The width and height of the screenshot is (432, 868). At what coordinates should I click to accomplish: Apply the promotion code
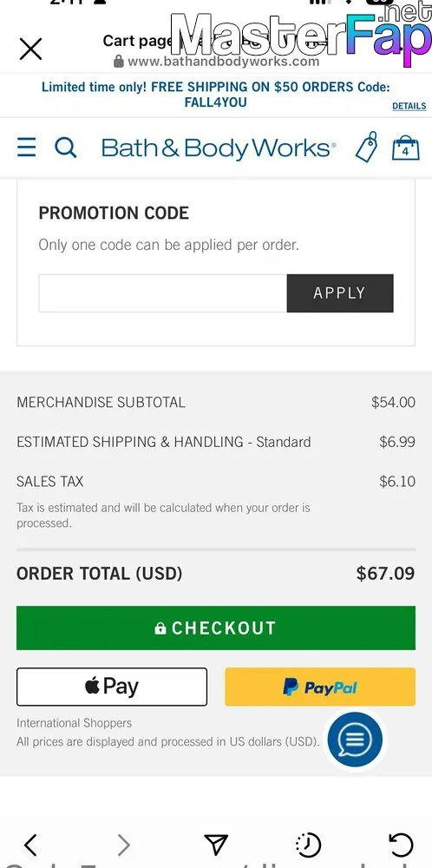(x=340, y=293)
